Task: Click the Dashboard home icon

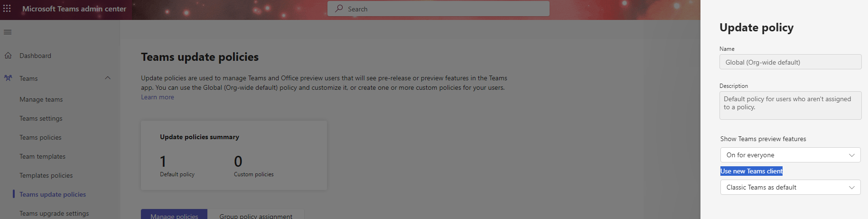Action: click(8, 56)
